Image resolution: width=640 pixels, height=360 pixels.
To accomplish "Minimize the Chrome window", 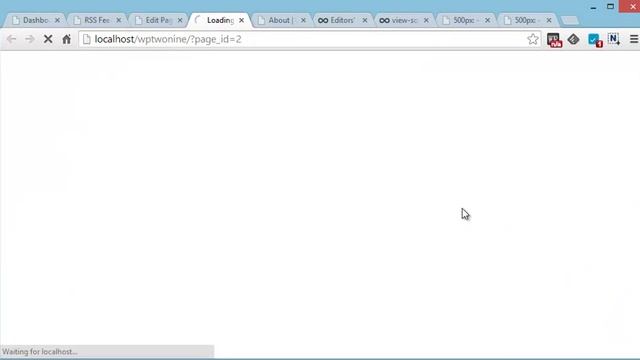I will point(593,7).
